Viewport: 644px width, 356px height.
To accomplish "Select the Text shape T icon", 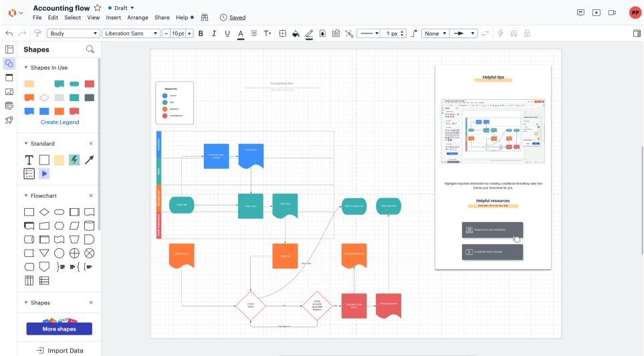I will tap(29, 159).
